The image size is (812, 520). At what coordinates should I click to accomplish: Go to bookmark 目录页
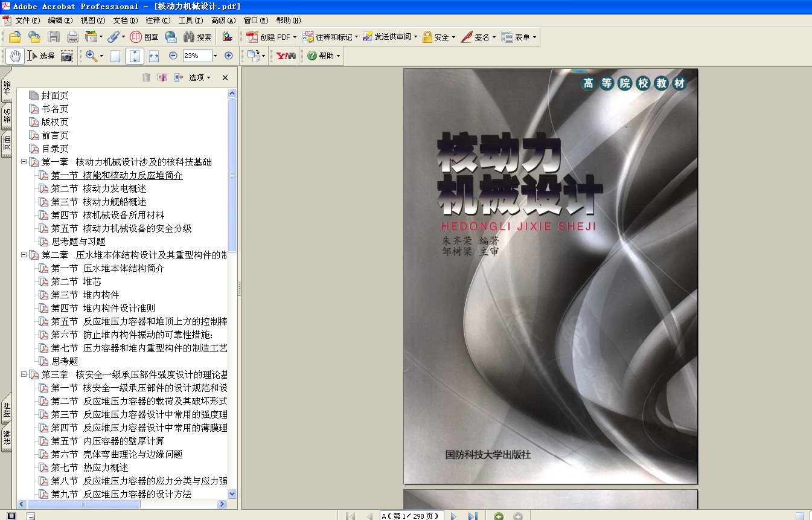tap(55, 149)
